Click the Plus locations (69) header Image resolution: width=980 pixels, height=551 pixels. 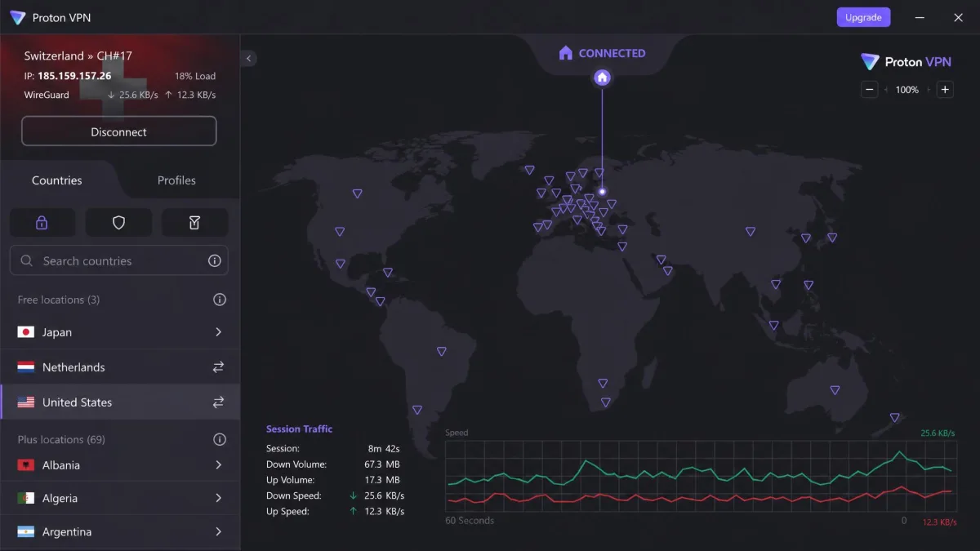pyautogui.click(x=61, y=439)
